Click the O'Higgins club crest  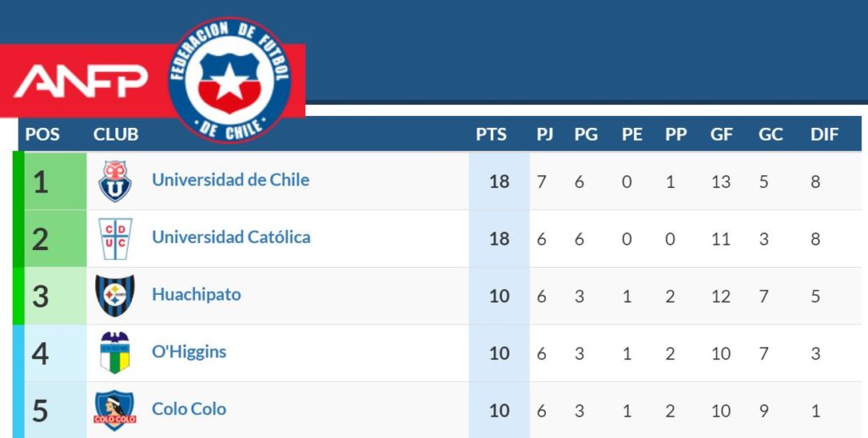pos(115,352)
